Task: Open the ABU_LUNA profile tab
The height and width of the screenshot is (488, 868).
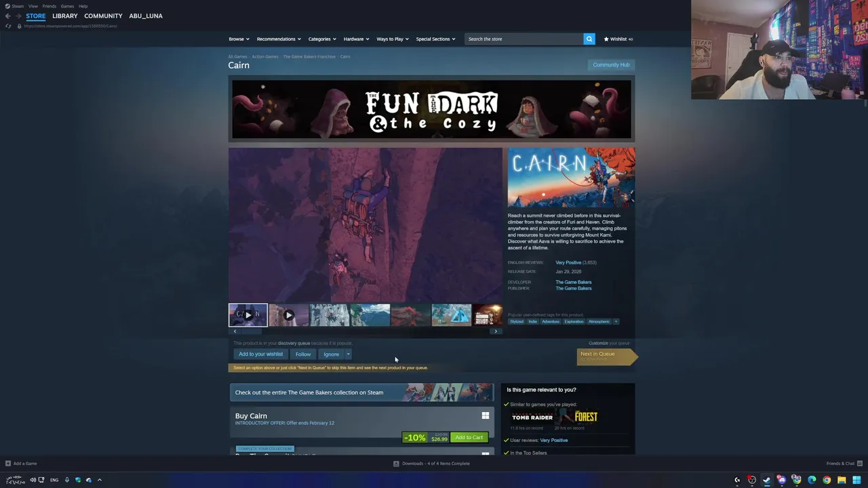Action: (x=146, y=16)
